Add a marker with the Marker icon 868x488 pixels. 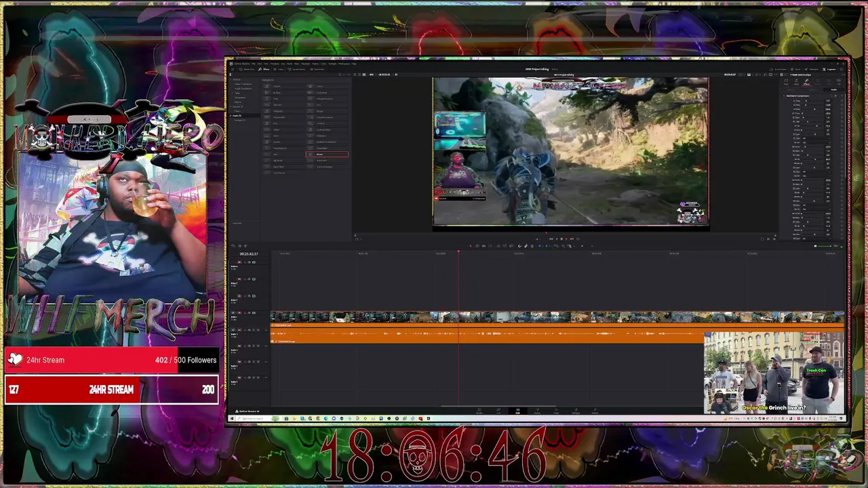click(547, 245)
